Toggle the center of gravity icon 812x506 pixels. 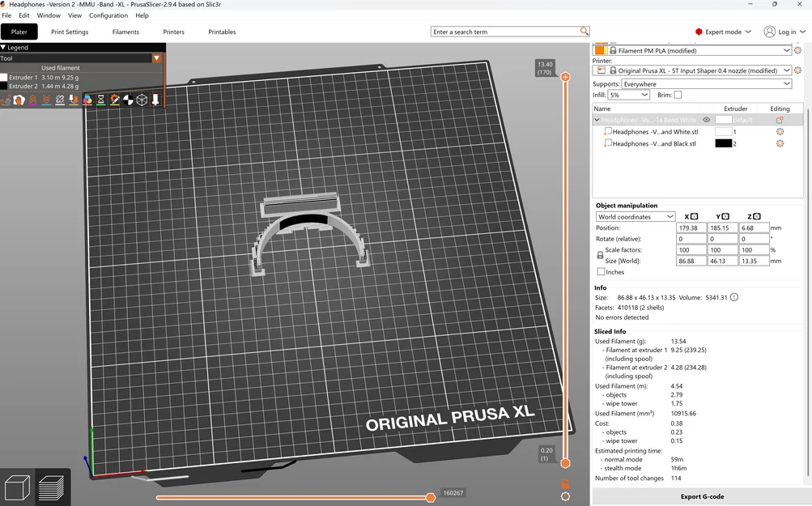[128, 100]
